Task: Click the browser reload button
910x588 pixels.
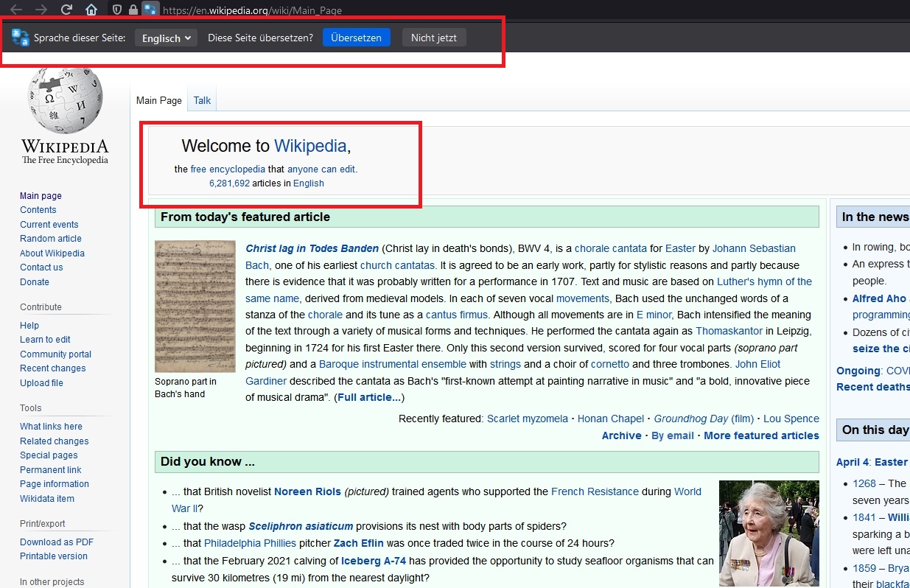Action: pos(66,10)
